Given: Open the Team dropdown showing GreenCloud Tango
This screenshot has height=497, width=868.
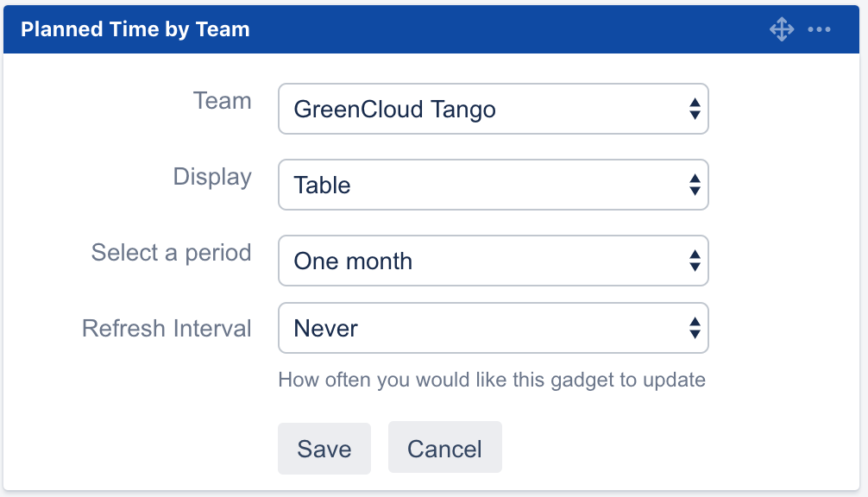Looking at the screenshot, I should click(x=493, y=109).
